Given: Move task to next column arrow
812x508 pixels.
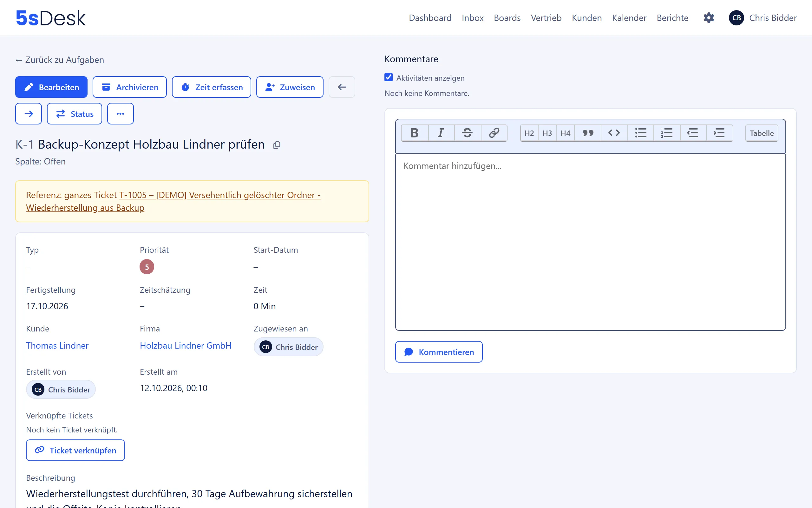Looking at the screenshot, I should click(29, 114).
